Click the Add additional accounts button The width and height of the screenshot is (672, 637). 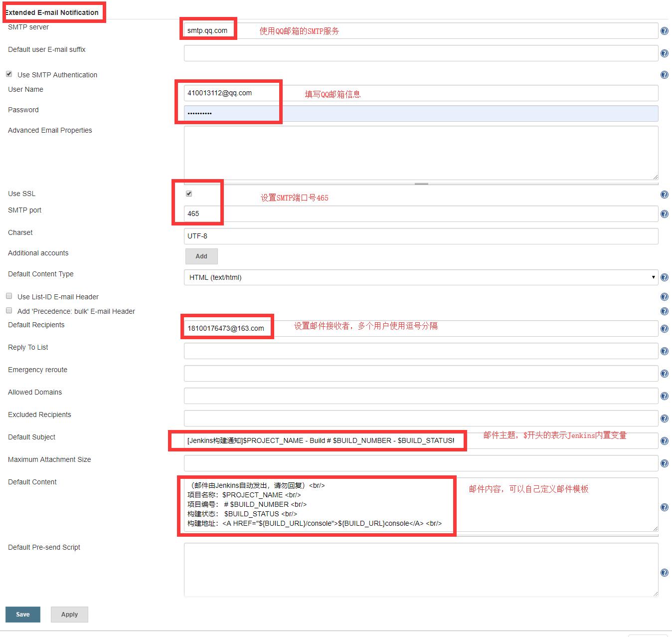tap(201, 256)
